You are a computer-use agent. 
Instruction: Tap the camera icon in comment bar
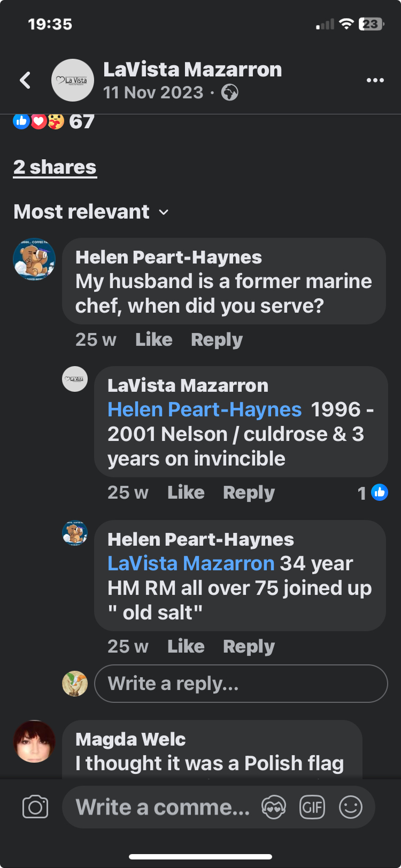(35, 807)
